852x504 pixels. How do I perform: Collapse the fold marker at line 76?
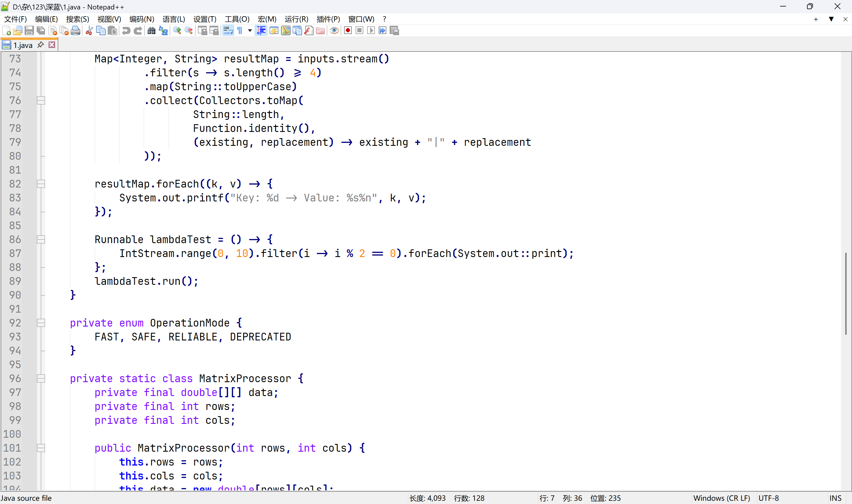coord(41,101)
